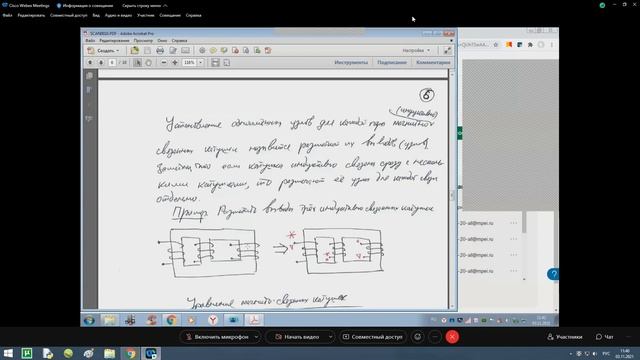Toggle Acrobat read mode expand icon
The height and width of the screenshot is (360, 640).
[x=447, y=51]
